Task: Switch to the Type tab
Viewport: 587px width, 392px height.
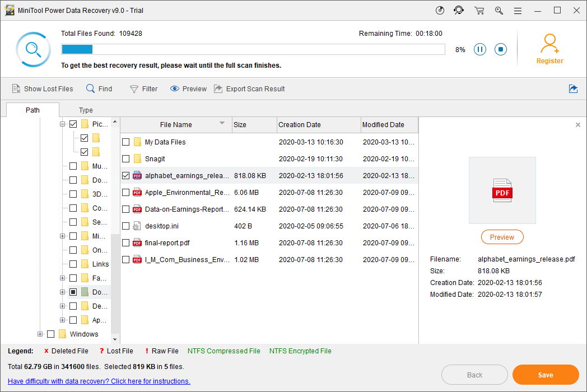Action: (86, 110)
